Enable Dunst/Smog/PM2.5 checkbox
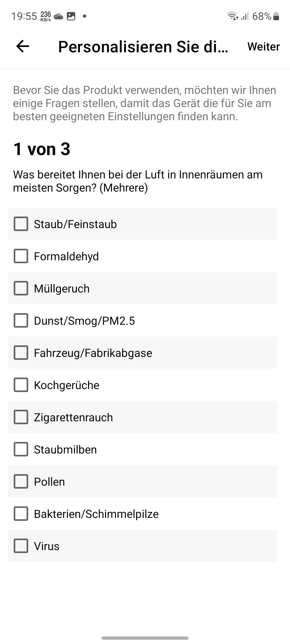 tap(21, 320)
